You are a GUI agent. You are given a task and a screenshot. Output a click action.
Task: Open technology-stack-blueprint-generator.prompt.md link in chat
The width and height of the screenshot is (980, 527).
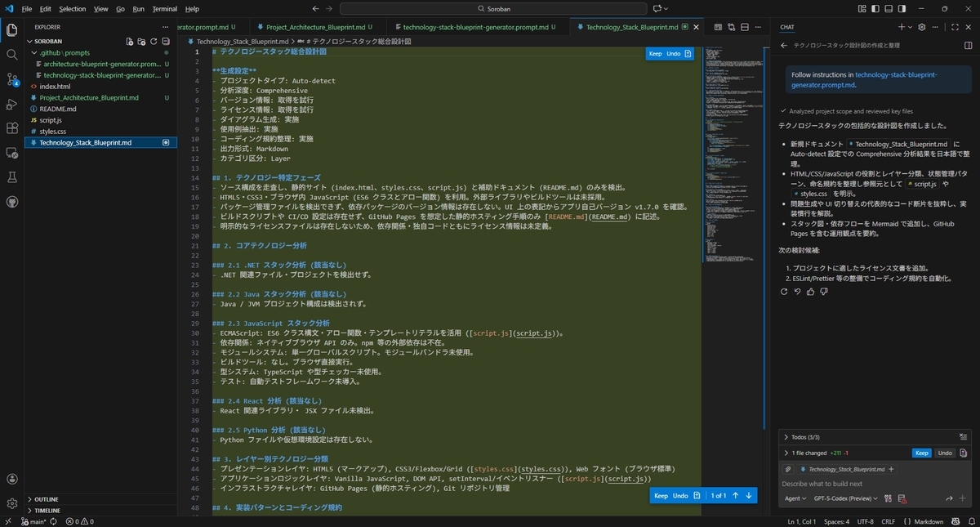[865, 79]
